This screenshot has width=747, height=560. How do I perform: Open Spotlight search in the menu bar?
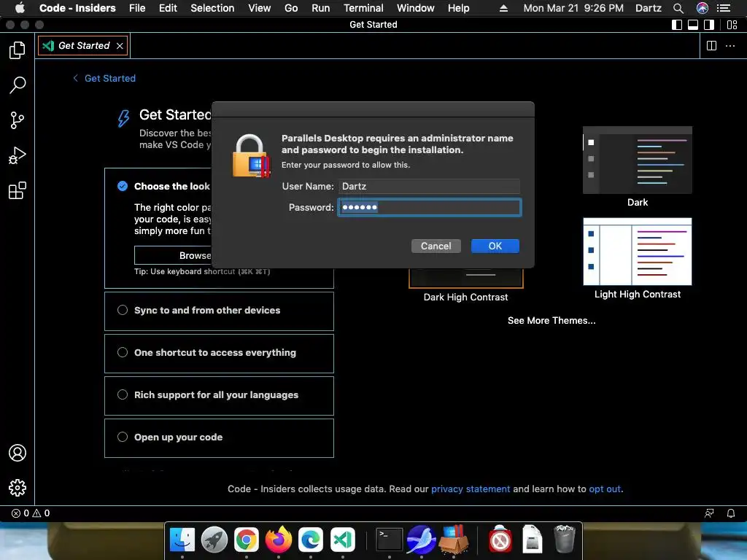[678, 8]
